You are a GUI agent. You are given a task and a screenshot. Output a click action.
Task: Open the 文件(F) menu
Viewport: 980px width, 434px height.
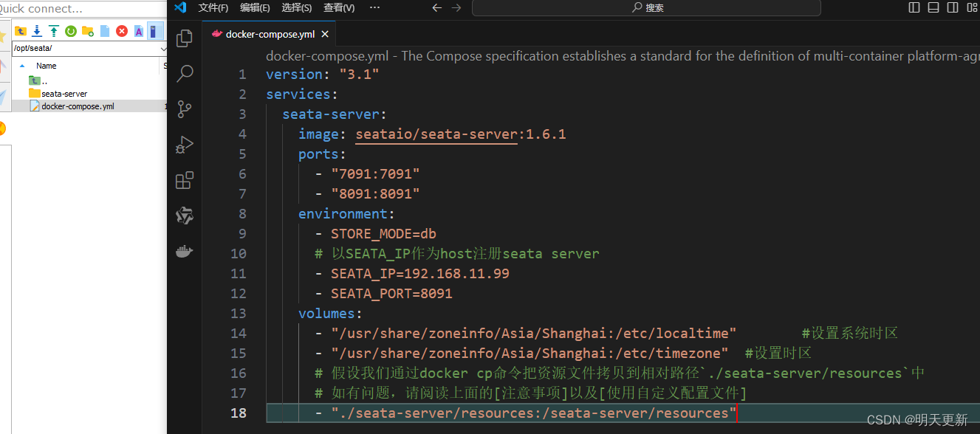pyautogui.click(x=213, y=7)
